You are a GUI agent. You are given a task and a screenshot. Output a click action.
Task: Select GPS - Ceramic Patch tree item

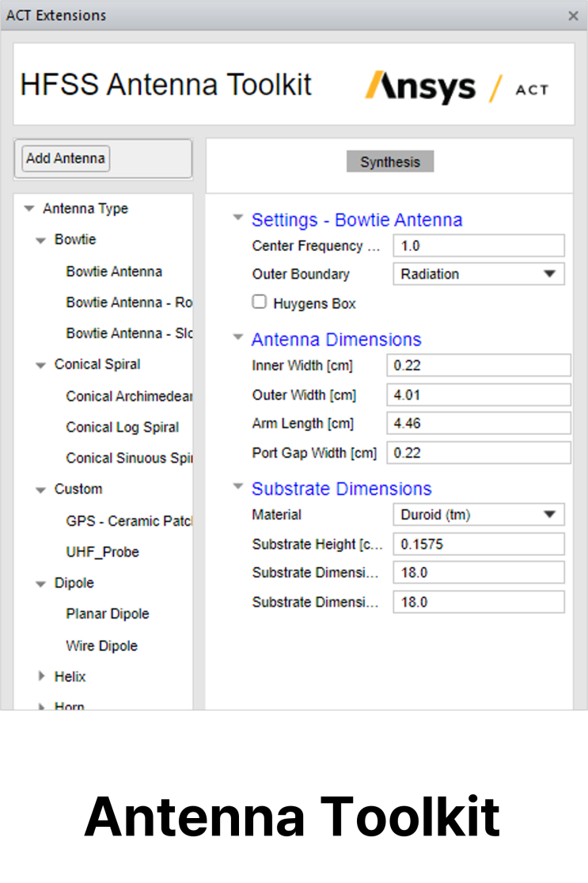(129, 521)
